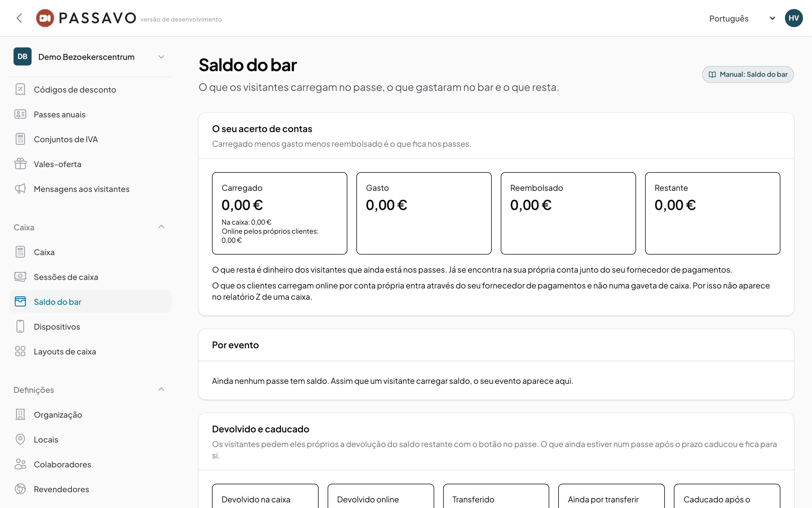Click the Layouts de caixa grid icon
The width and height of the screenshot is (812, 508).
[x=20, y=351]
